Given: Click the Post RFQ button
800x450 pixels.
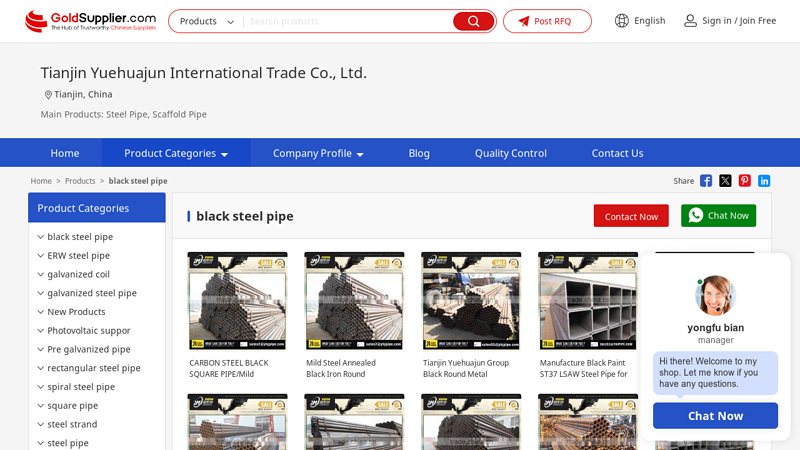Looking at the screenshot, I should pyautogui.click(x=547, y=21).
